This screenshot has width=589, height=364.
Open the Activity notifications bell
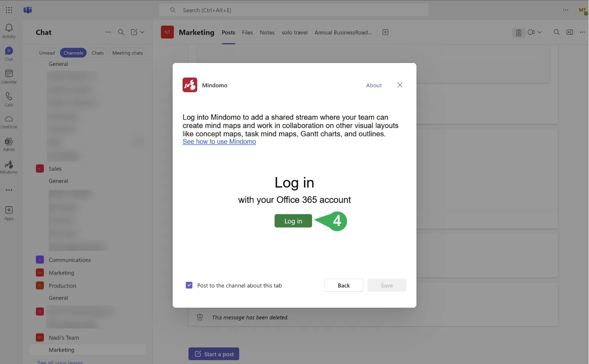9,31
